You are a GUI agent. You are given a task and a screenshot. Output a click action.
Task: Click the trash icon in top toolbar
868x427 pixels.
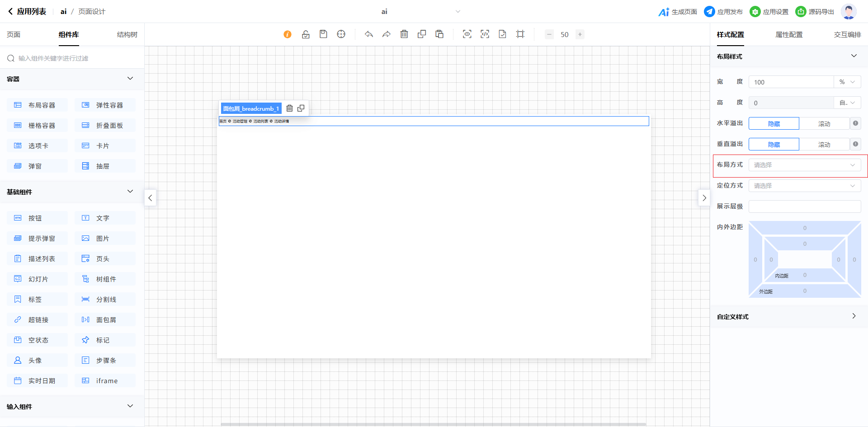tap(404, 34)
